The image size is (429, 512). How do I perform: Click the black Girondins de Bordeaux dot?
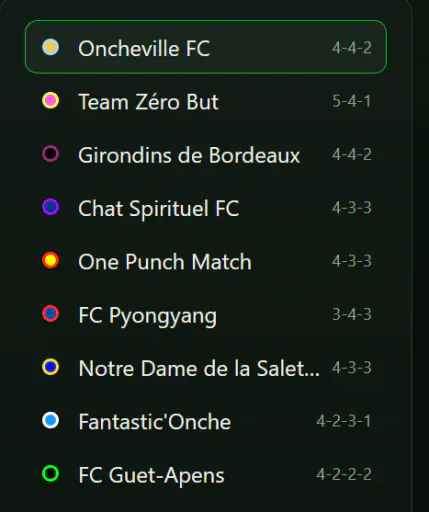click(50, 154)
